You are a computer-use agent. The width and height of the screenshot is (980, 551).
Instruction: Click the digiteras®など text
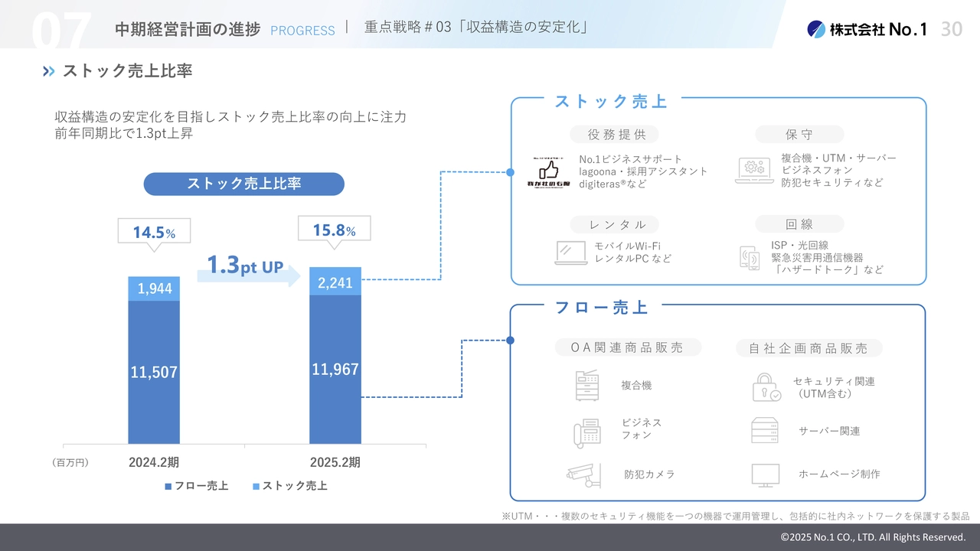[612, 184]
